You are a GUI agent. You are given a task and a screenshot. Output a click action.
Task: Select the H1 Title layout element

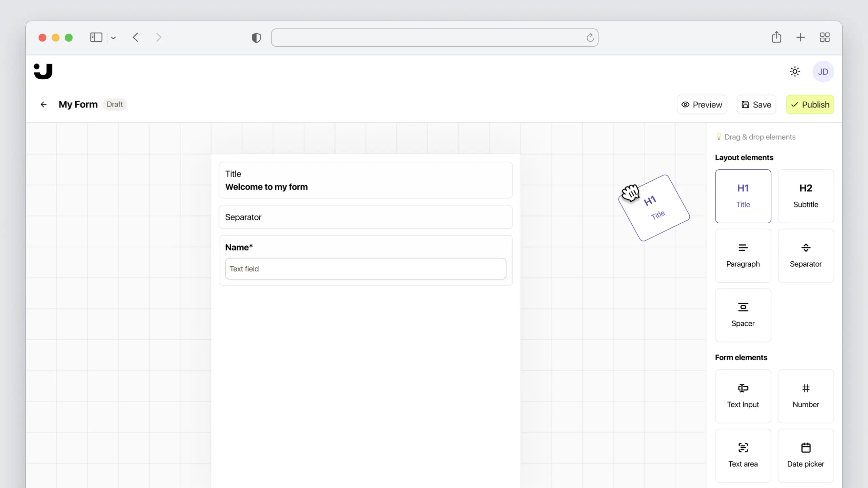[x=743, y=196]
